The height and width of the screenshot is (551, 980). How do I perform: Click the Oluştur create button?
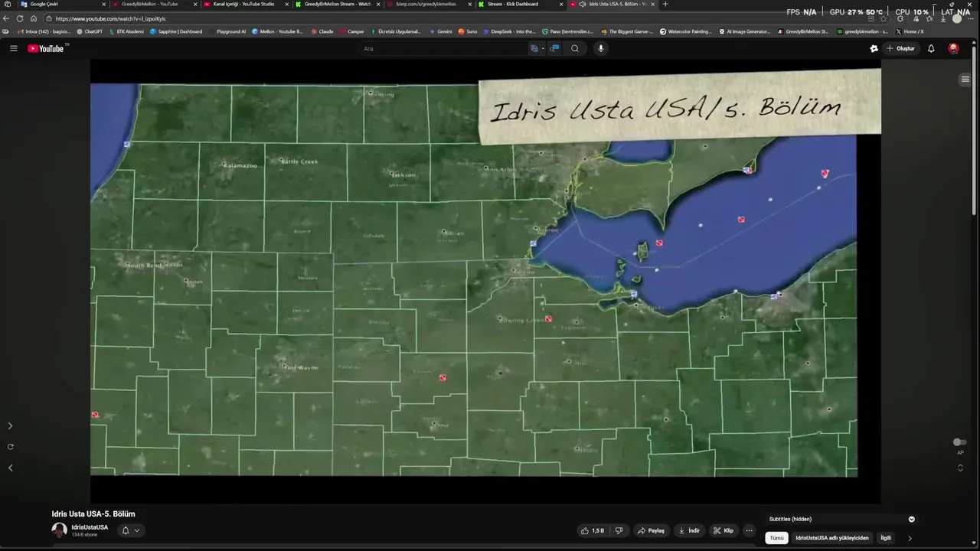(x=900, y=48)
